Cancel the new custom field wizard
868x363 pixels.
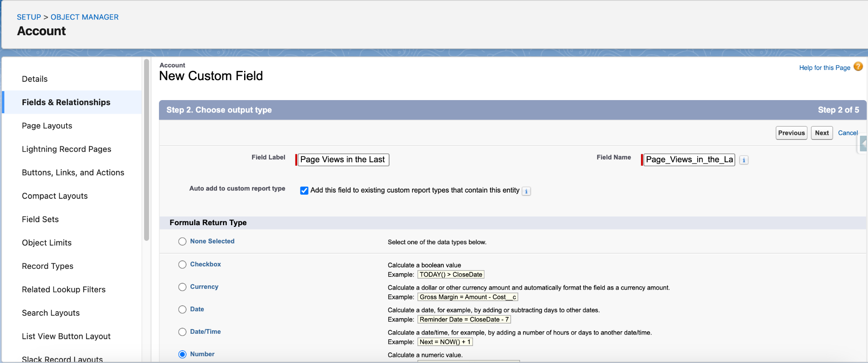pyautogui.click(x=848, y=133)
